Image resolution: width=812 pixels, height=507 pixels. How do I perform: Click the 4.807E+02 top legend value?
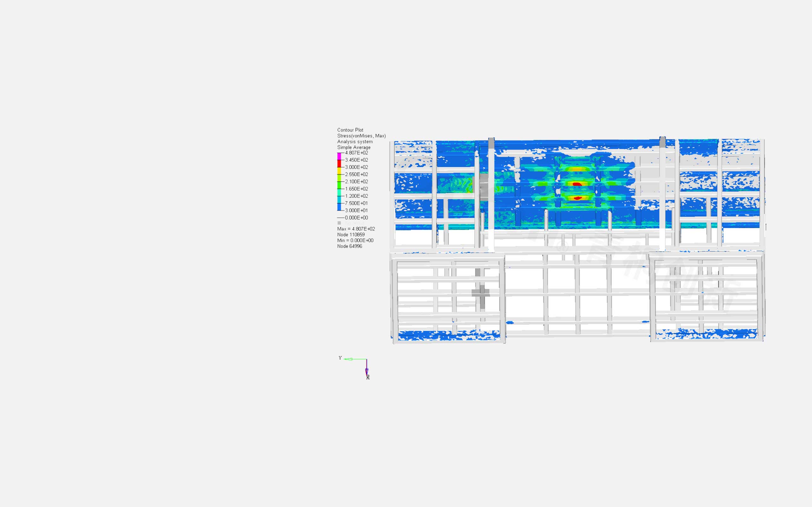pos(356,152)
